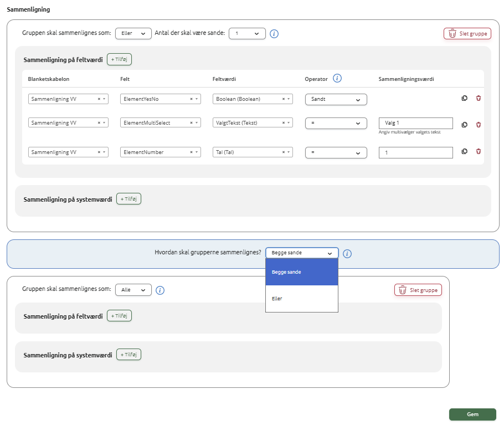This screenshot has height=425, width=504.
Task: Expand the ValgtTekst (Tekst) dropdown arrow
Action: pos(289,123)
